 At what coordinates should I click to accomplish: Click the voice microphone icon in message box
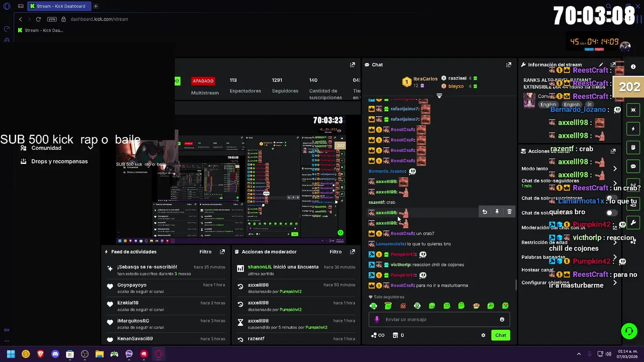pyautogui.click(x=377, y=319)
